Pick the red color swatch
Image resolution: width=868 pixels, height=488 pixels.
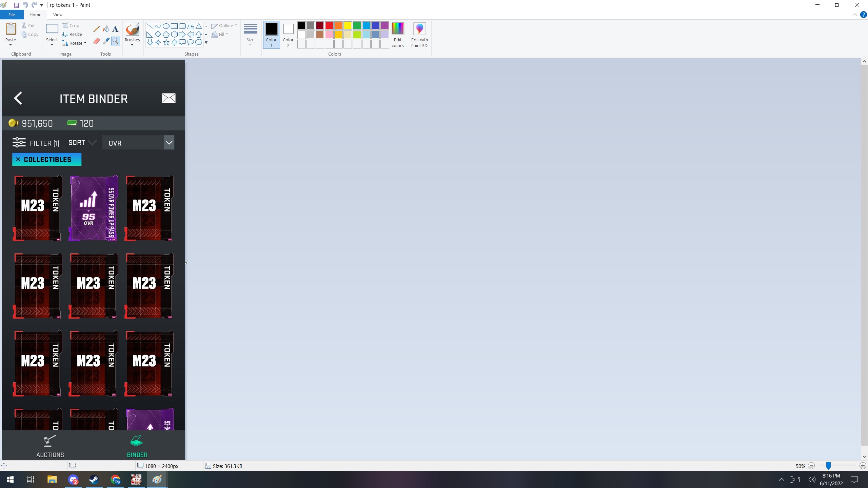tap(329, 26)
